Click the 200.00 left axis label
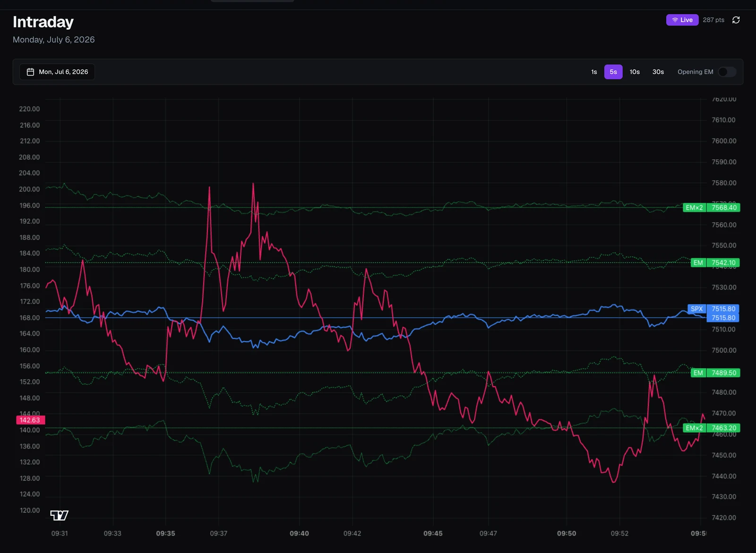Image resolution: width=756 pixels, height=553 pixels. tap(29, 189)
